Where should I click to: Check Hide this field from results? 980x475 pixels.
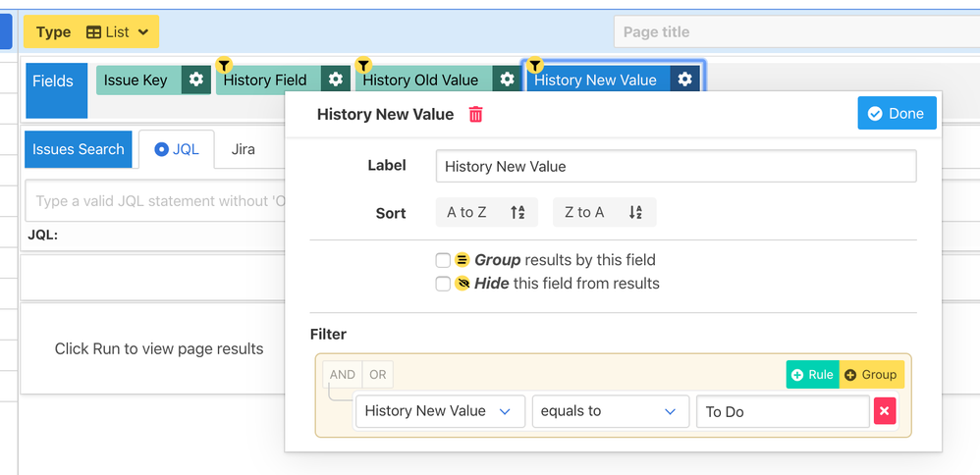(443, 284)
